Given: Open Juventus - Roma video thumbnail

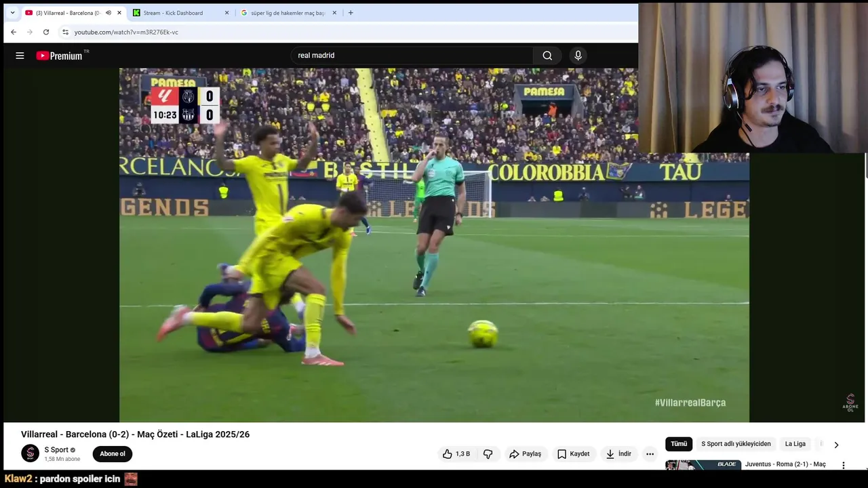Looking at the screenshot, I should coord(703,465).
